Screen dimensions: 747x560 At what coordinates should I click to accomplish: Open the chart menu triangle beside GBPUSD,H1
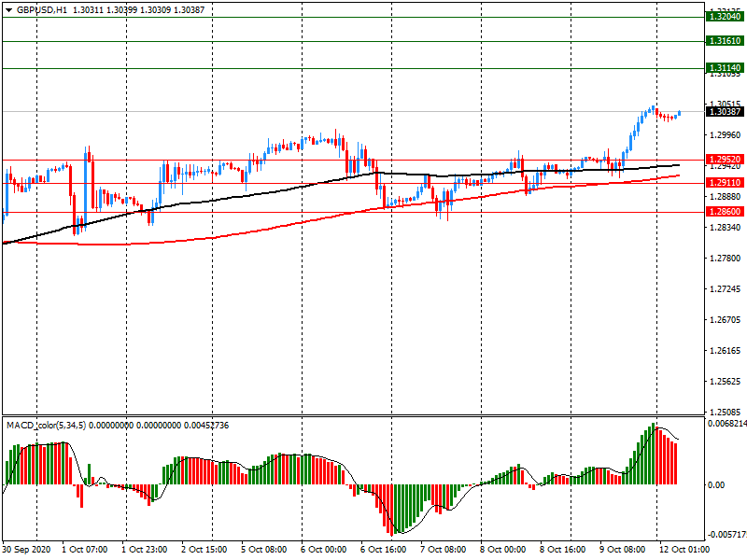pos(8,10)
